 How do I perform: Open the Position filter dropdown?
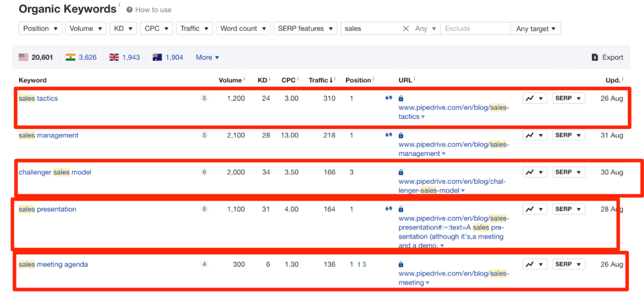pos(40,28)
